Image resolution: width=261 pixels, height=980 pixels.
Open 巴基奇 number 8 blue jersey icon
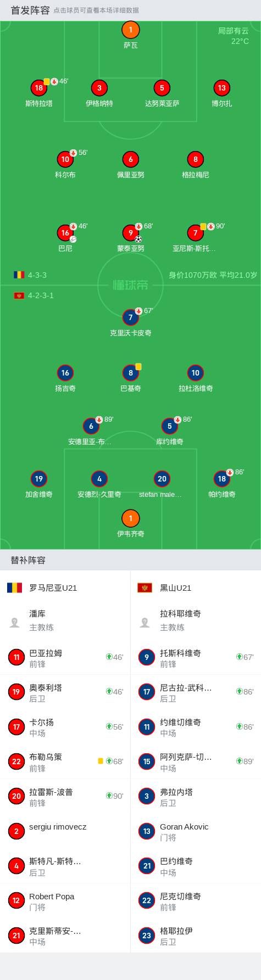coord(130,373)
